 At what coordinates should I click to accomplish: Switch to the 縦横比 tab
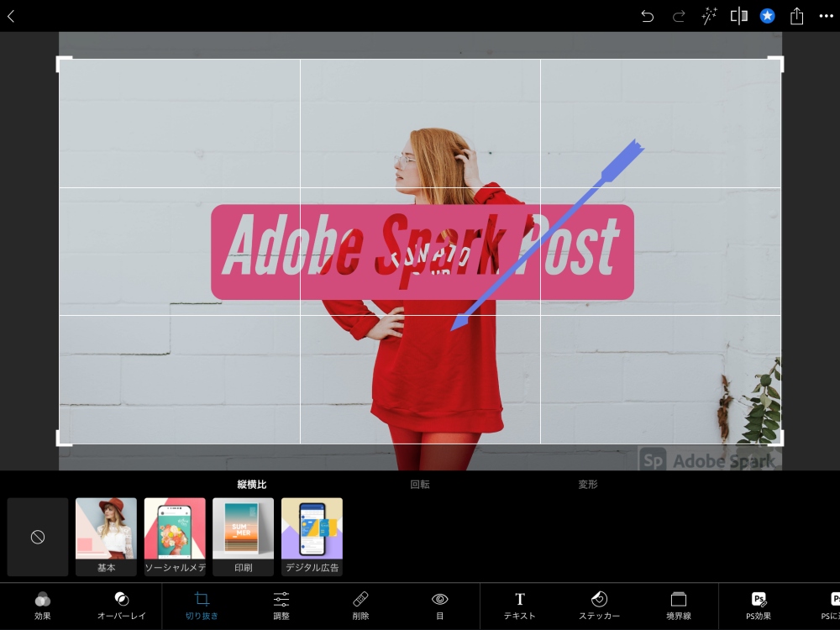coord(252,485)
